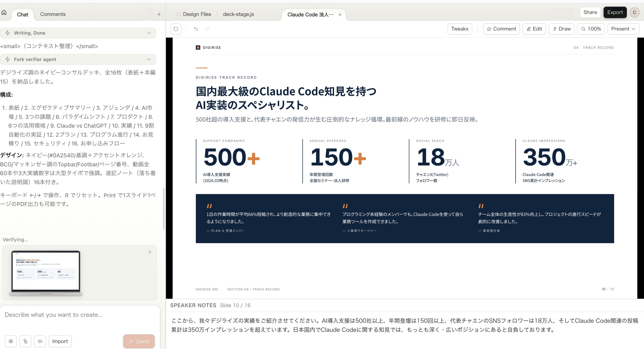Click the undo arrow icon
This screenshot has width=644, height=349.
(x=196, y=29)
